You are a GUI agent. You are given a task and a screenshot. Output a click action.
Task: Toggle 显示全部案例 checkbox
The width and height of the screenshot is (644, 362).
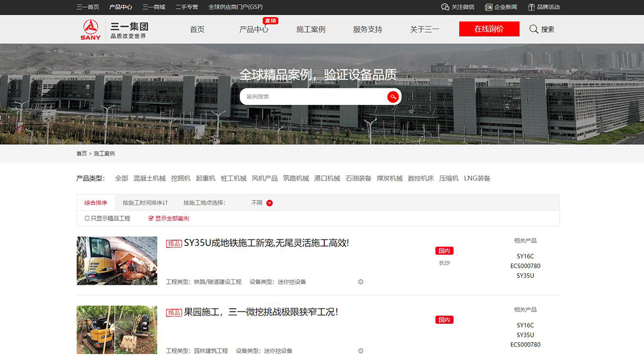[150, 218]
